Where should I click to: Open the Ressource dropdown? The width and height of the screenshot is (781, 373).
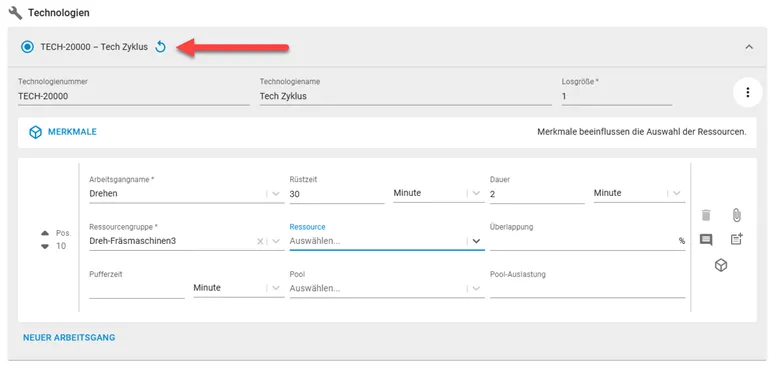tap(387, 241)
